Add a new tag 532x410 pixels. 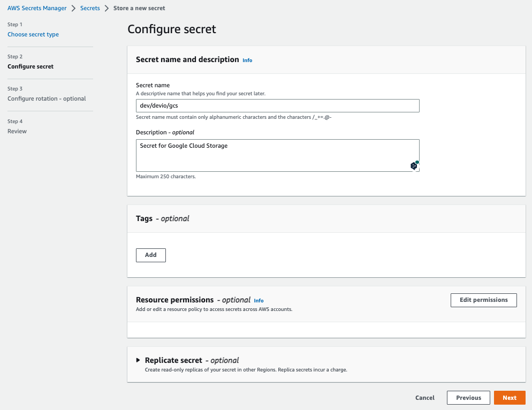click(151, 255)
